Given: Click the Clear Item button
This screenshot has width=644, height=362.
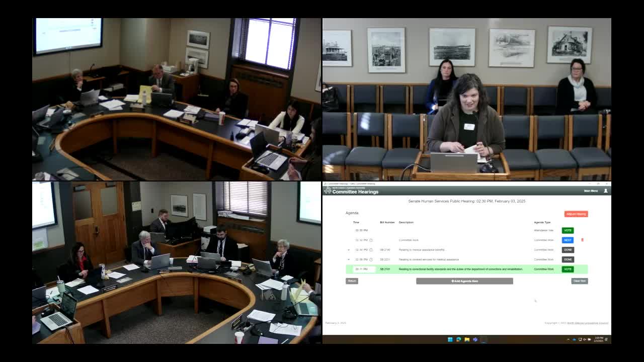Looking at the screenshot, I should [580, 281].
